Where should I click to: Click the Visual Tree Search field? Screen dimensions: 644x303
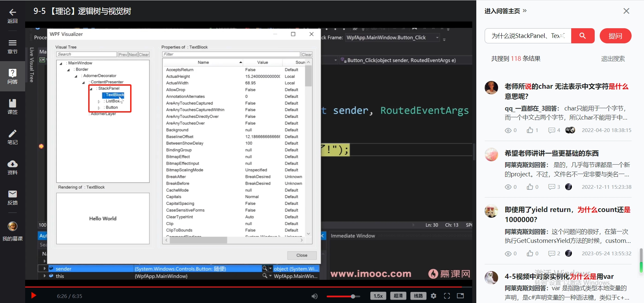point(87,54)
